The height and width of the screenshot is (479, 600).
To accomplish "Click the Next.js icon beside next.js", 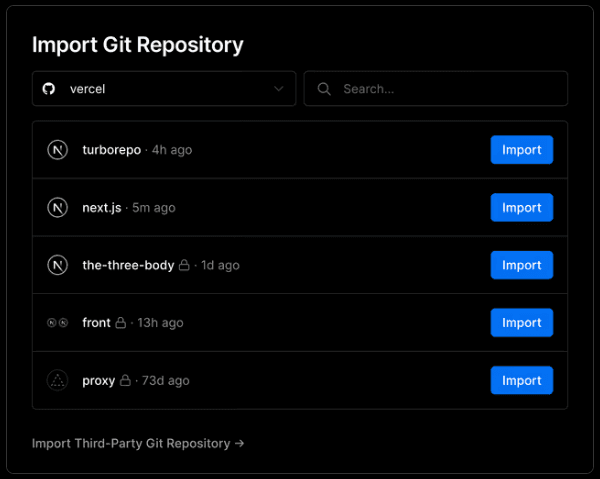I will (x=57, y=208).
